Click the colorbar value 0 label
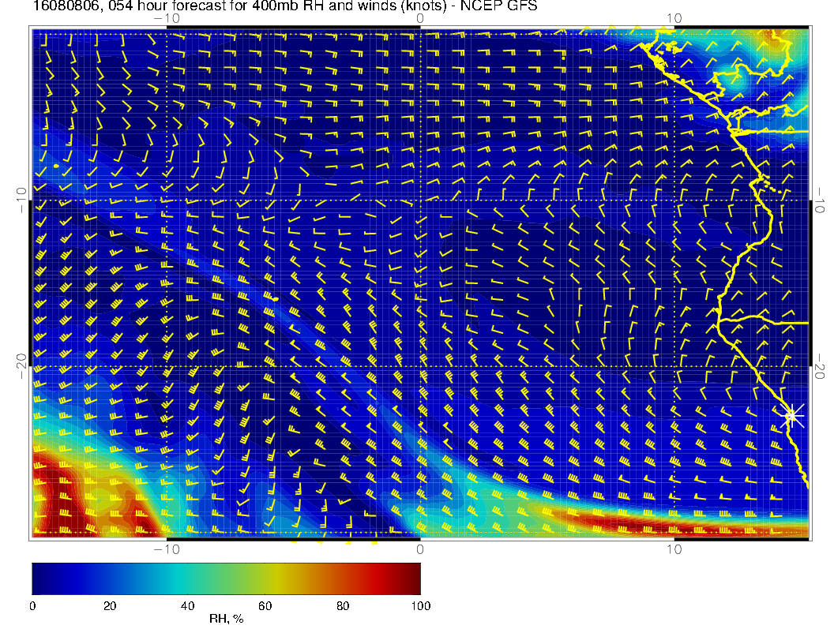This screenshot has height=644, width=834. click(x=32, y=606)
